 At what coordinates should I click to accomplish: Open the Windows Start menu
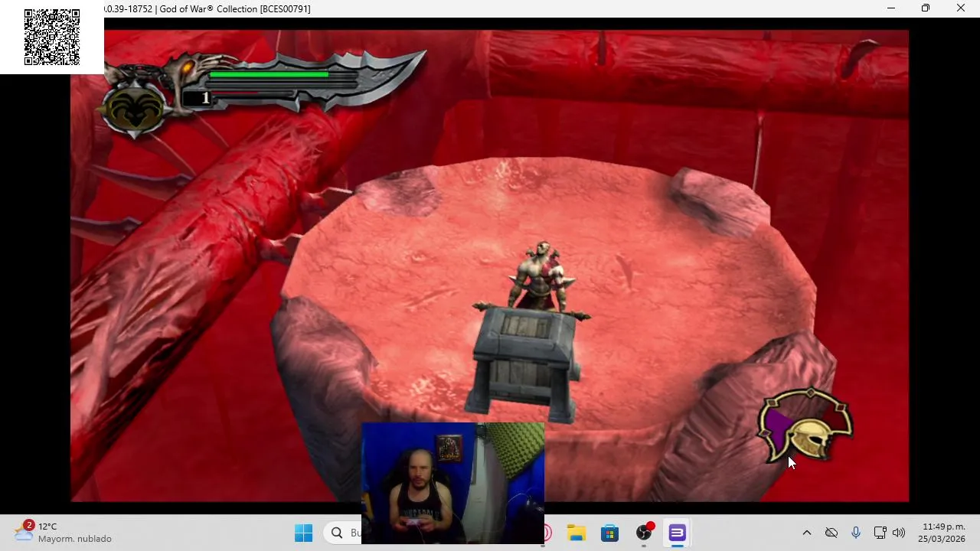(x=303, y=533)
